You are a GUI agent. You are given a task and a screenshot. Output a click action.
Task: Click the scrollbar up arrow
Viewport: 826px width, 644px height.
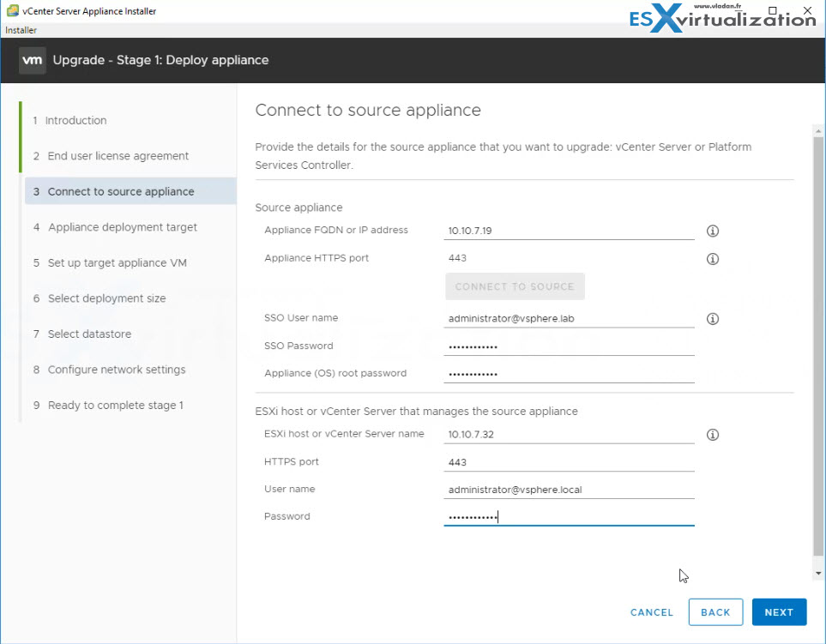tap(818, 130)
